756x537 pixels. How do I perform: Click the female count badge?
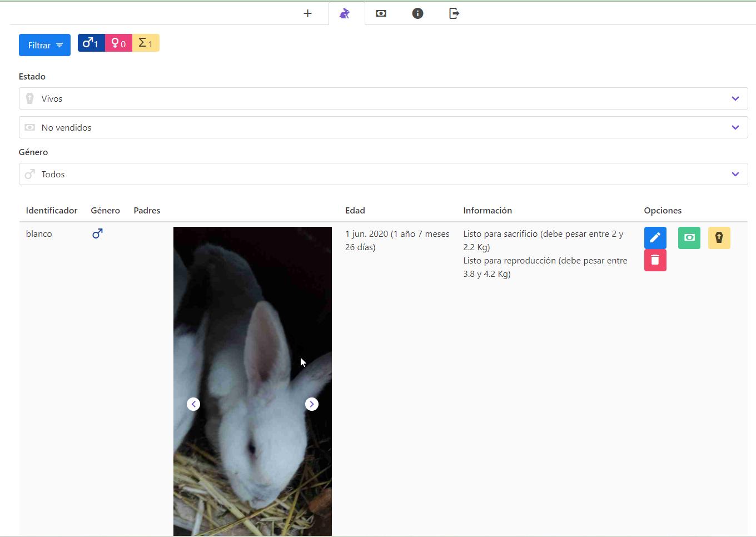118,43
